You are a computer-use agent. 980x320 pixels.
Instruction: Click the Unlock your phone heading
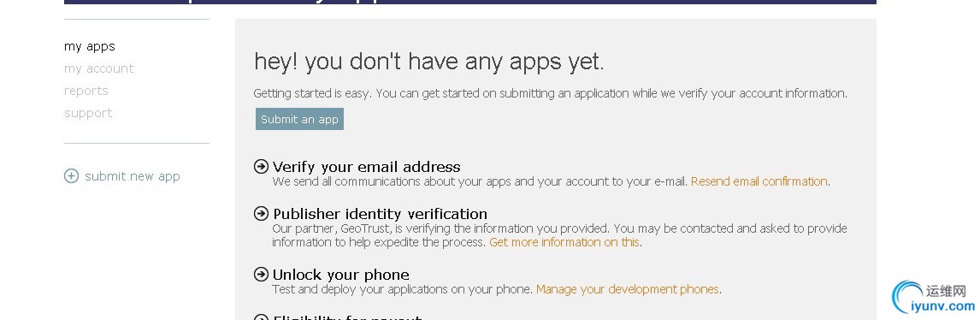coord(340,275)
